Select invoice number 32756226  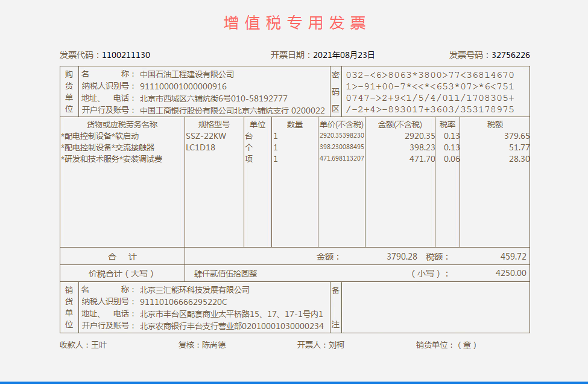click(511, 55)
